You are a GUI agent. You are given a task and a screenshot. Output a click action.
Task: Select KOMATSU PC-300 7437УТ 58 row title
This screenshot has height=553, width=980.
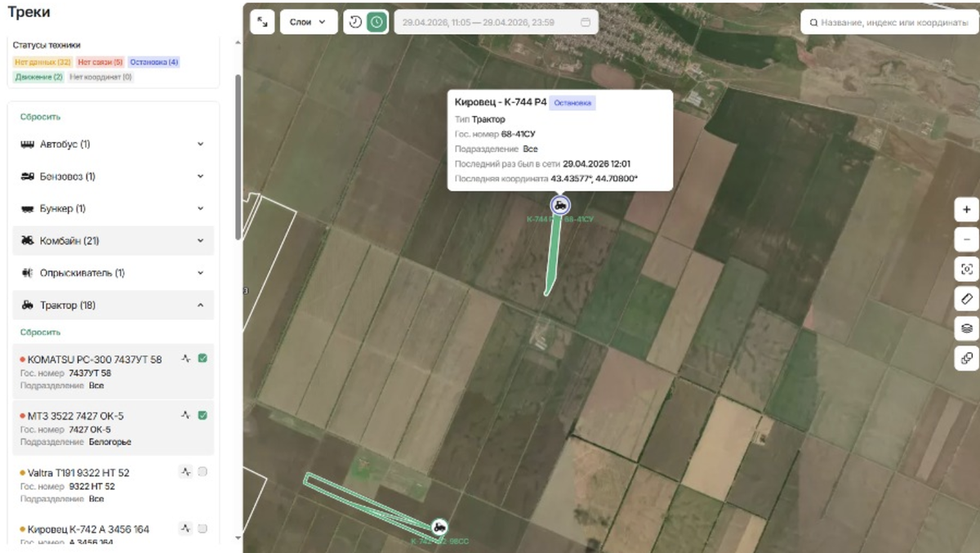[x=95, y=359]
